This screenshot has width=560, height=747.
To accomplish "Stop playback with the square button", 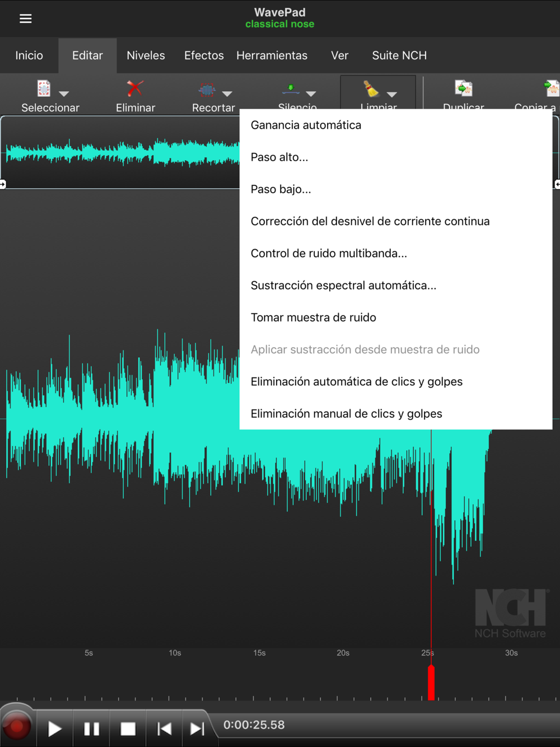I will tap(128, 729).
